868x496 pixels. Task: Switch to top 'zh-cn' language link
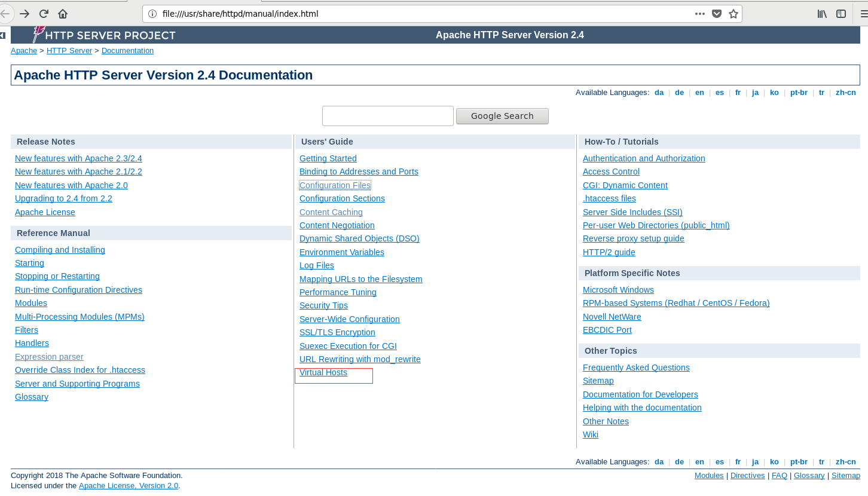[845, 93]
